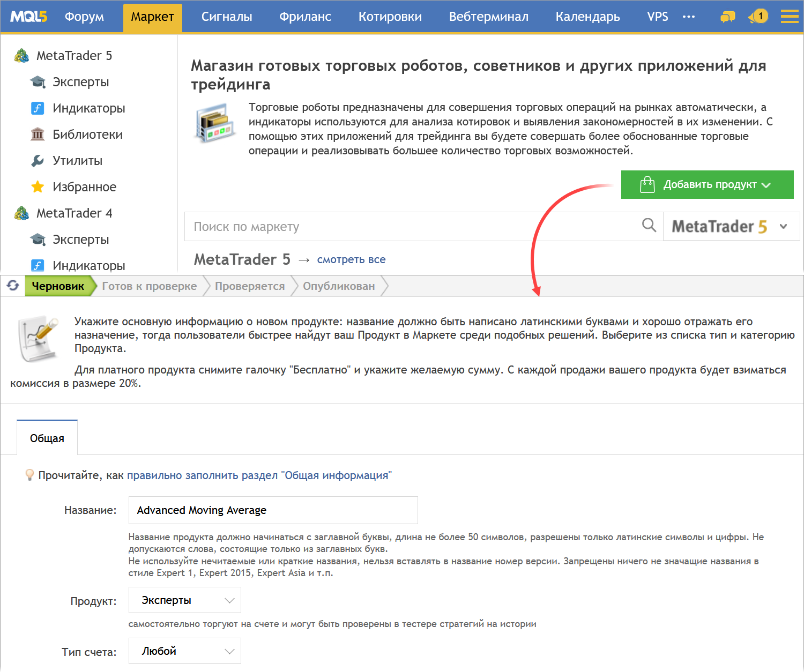Click the three-dots more menu
Viewport: 804px width, 672px height.
click(689, 17)
